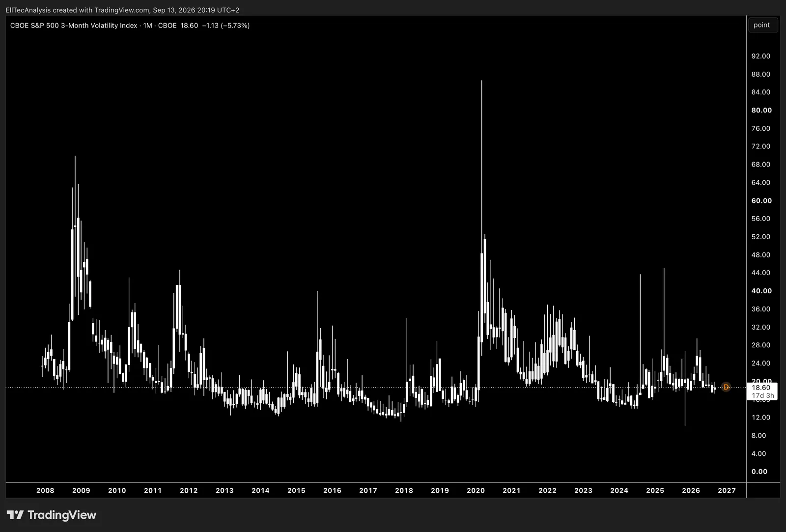Viewport: 786px width, 532px height.
Task: Click the 2027 label on the time axis
Action: tap(727, 490)
